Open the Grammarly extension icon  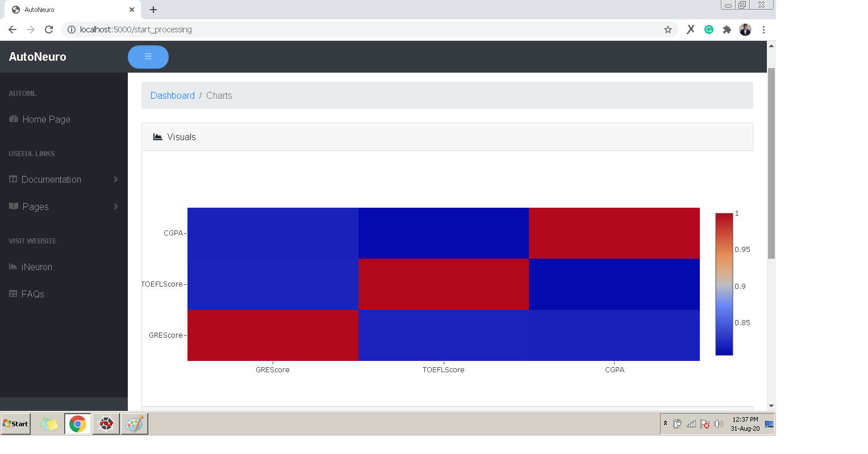point(709,30)
